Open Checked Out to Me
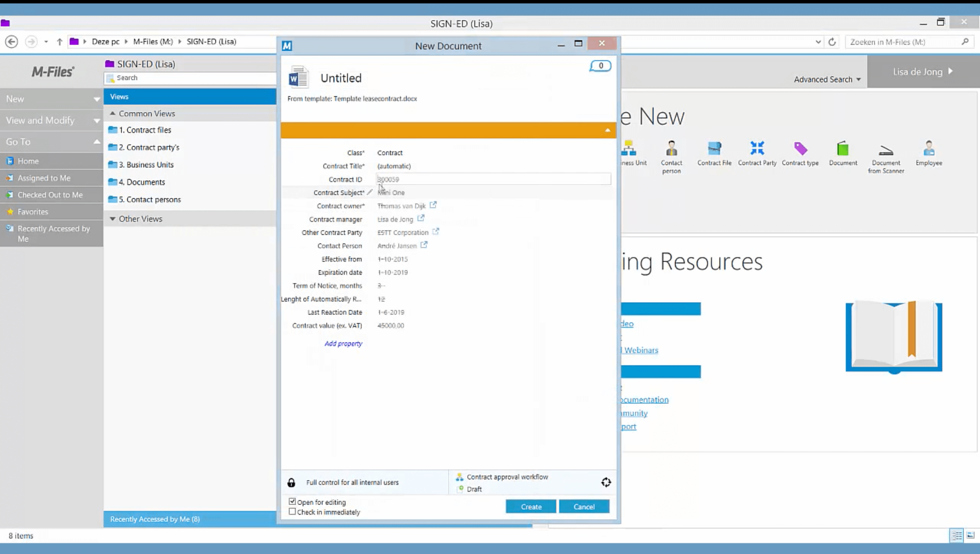This screenshot has width=980, height=554. click(51, 195)
